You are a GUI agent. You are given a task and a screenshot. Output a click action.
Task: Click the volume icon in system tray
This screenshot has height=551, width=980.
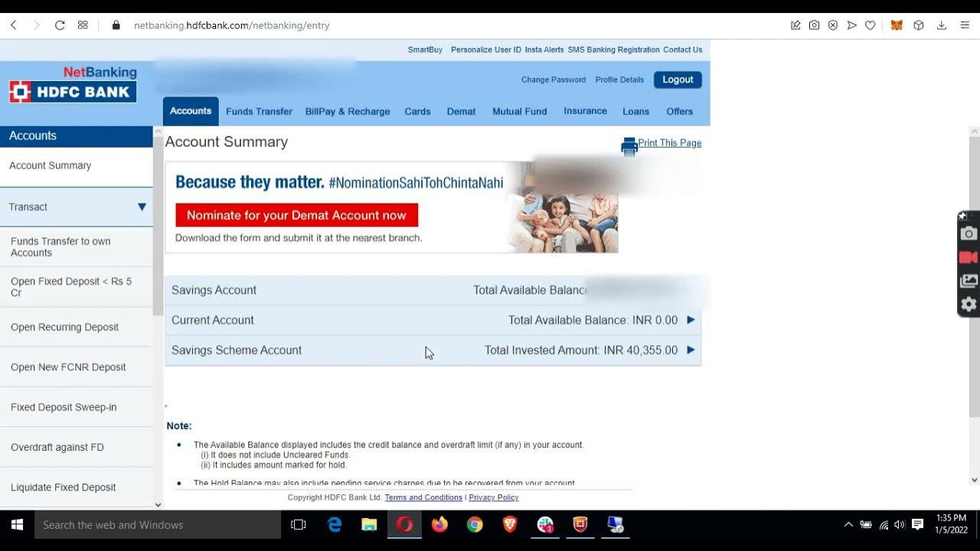[x=900, y=525]
